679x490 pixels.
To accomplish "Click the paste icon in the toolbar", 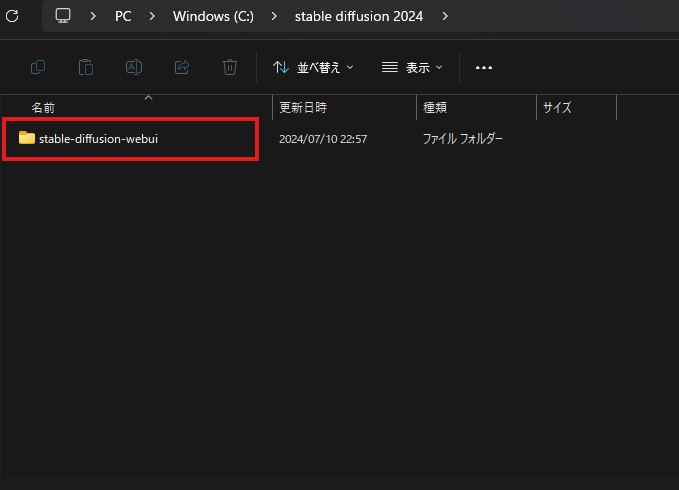I will [86, 67].
